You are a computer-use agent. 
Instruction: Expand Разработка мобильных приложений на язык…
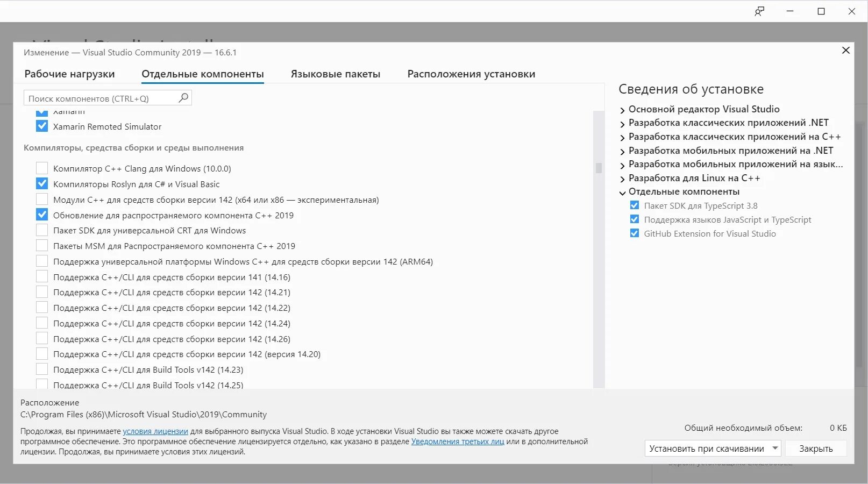(x=622, y=165)
